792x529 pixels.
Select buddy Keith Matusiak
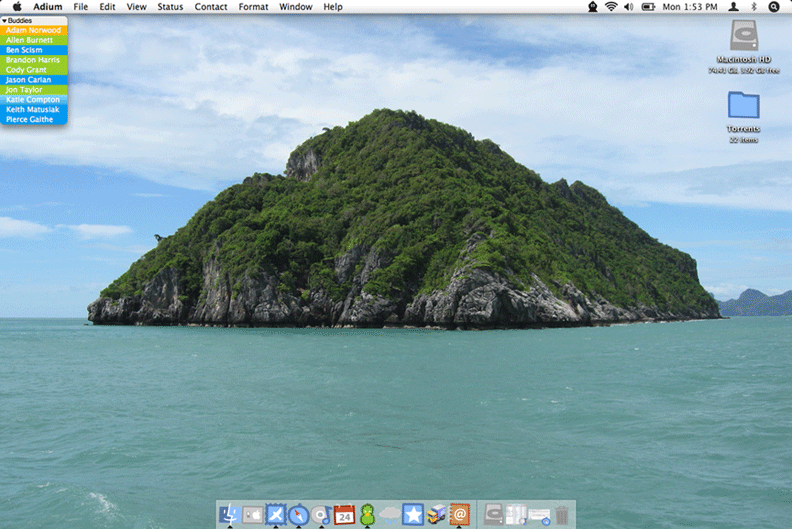pos(34,110)
